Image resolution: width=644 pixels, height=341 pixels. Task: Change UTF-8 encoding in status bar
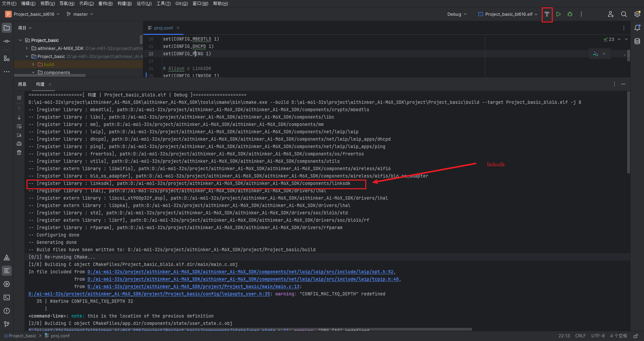tap(598, 336)
